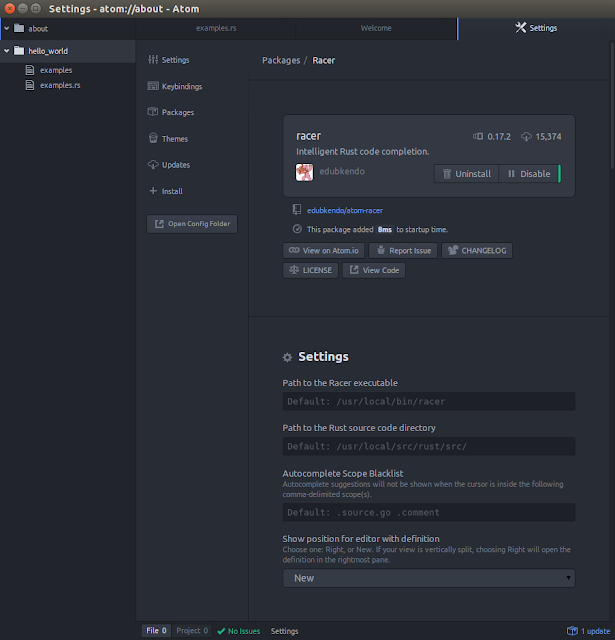Click the examples.rs file icon
This screenshot has width=615, height=640.
(30, 85)
